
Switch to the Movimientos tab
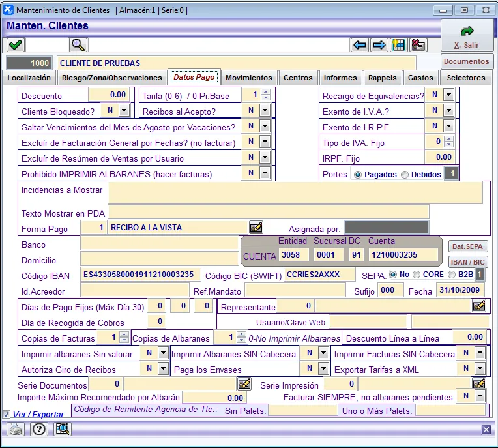click(x=248, y=78)
